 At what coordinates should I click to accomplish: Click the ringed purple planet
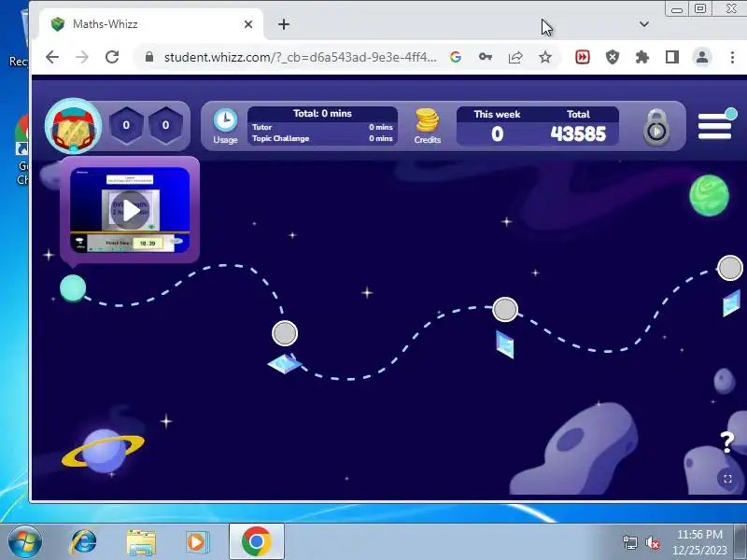(x=103, y=450)
